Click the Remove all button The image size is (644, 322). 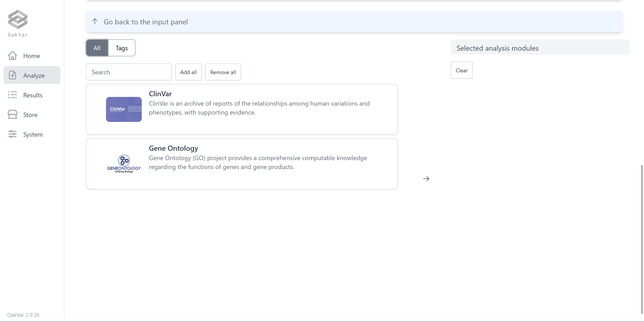click(223, 71)
